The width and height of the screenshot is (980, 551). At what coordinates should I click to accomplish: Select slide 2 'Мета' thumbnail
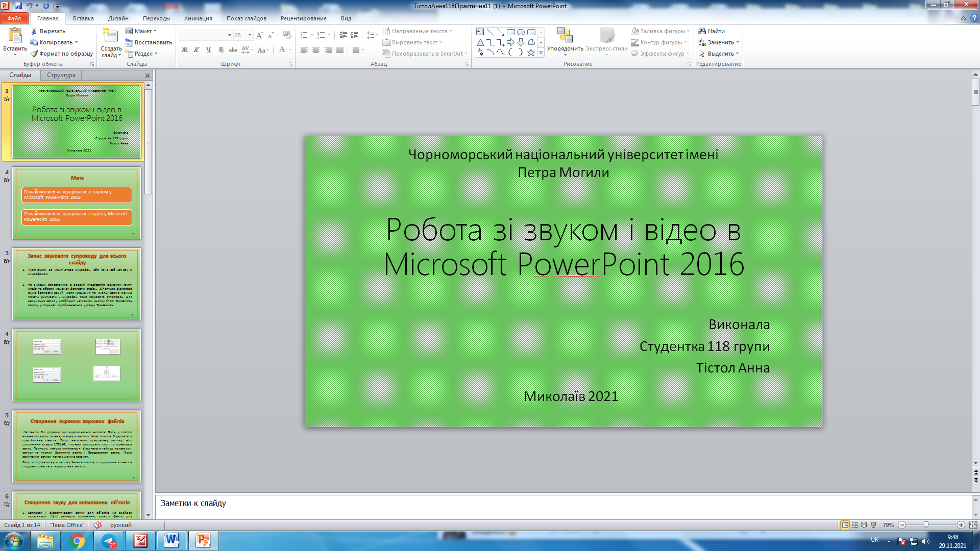click(77, 203)
